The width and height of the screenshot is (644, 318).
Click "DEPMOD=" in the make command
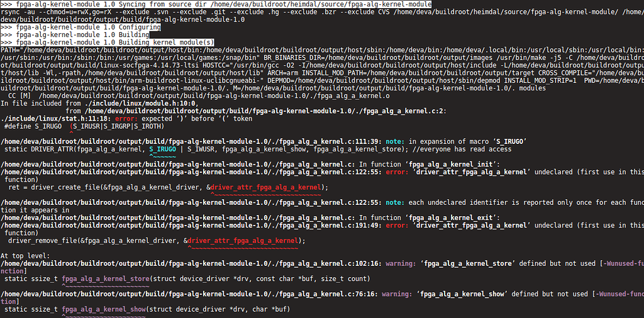pyautogui.click(x=280, y=81)
